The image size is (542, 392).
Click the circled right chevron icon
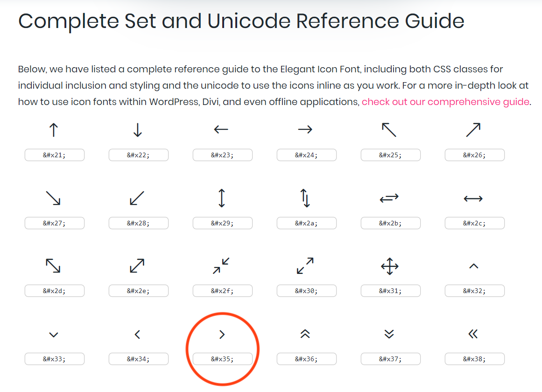pyautogui.click(x=222, y=334)
